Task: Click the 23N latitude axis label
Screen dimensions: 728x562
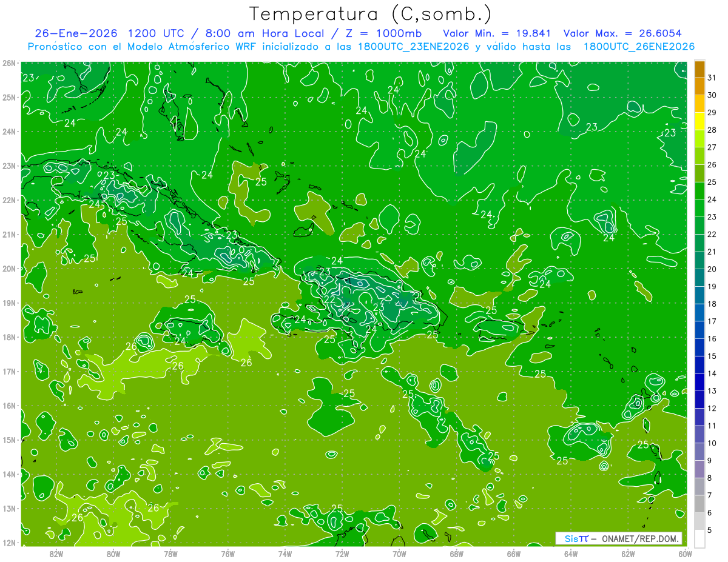Action: coord(9,166)
